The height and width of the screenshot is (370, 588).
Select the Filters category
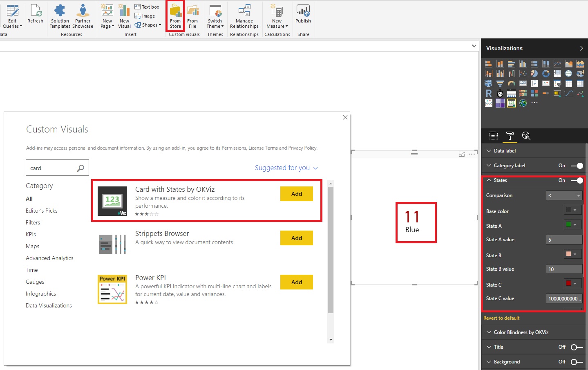pos(33,222)
